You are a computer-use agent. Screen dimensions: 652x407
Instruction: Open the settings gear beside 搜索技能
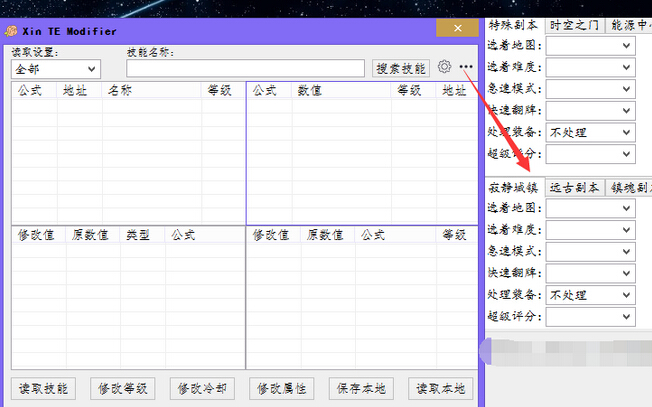pyautogui.click(x=444, y=67)
